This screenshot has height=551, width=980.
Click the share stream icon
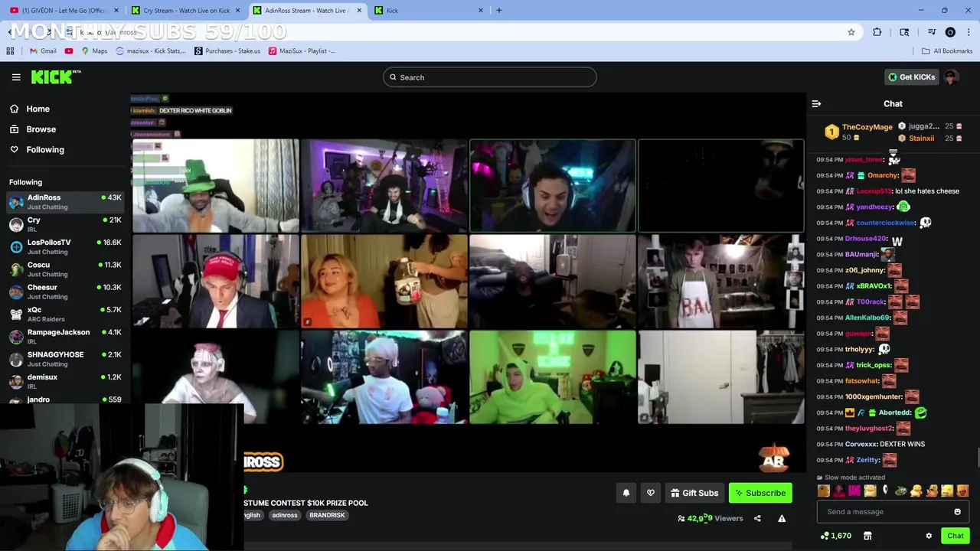tap(757, 519)
